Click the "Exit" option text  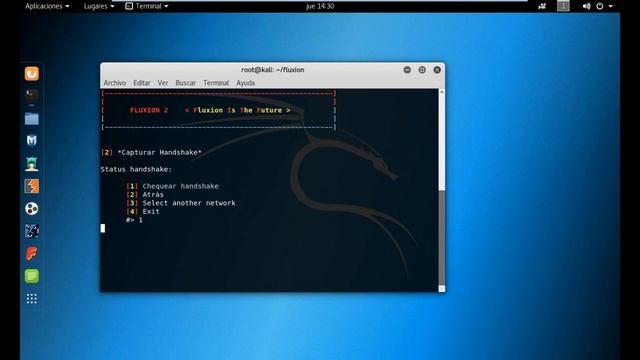(x=151, y=211)
